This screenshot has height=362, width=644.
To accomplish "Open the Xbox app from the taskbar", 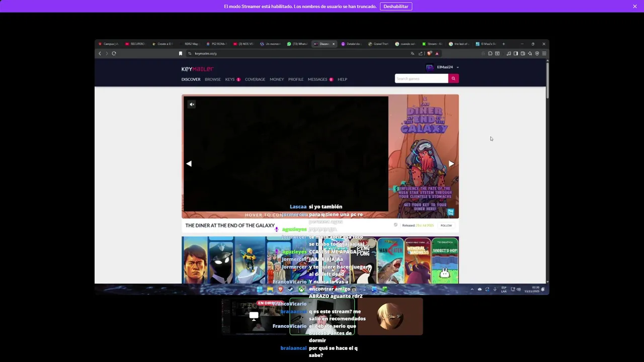I will point(301,289).
